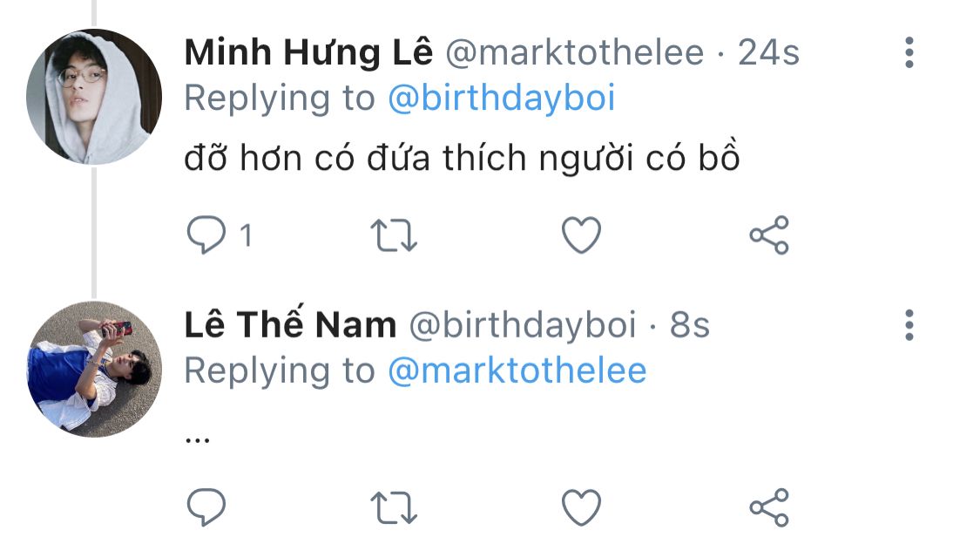This screenshot has width=980, height=544.
Task: Retweet Minh Hưng Lê's tweet
Action: pos(395,235)
